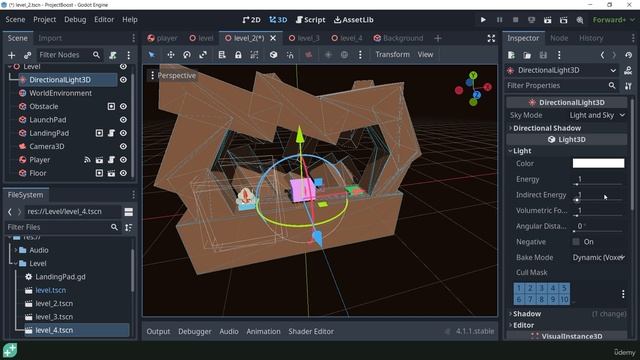Screen dimensions: 640x360
Task: Switch to the 2D workspace
Action: pos(251,20)
